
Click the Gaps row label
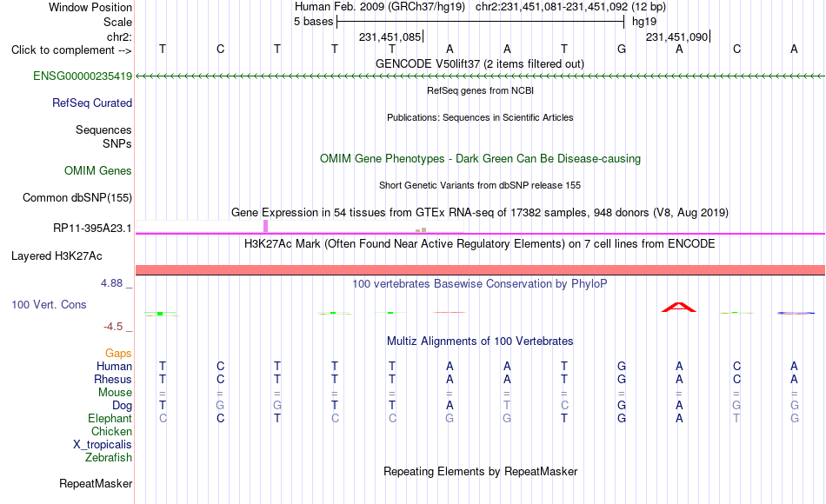(x=118, y=353)
